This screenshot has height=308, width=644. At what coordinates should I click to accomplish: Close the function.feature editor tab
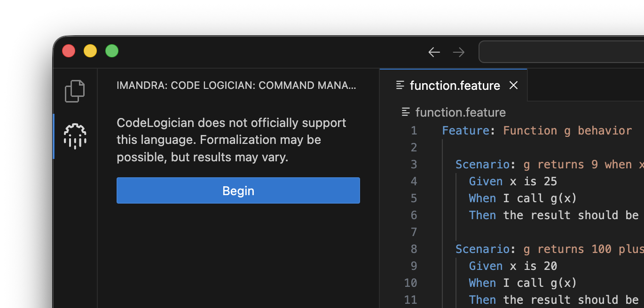click(x=513, y=85)
